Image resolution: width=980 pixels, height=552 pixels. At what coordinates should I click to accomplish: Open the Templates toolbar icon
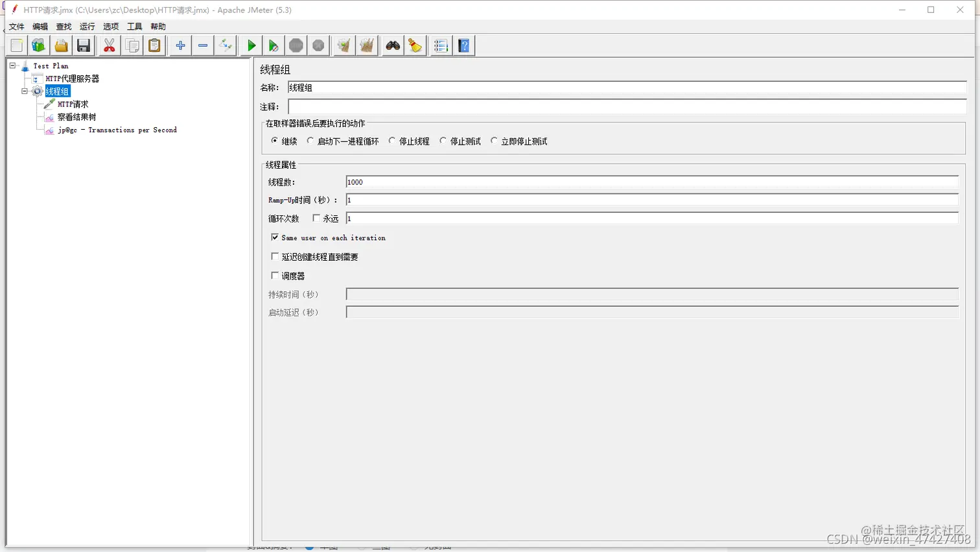39,45
